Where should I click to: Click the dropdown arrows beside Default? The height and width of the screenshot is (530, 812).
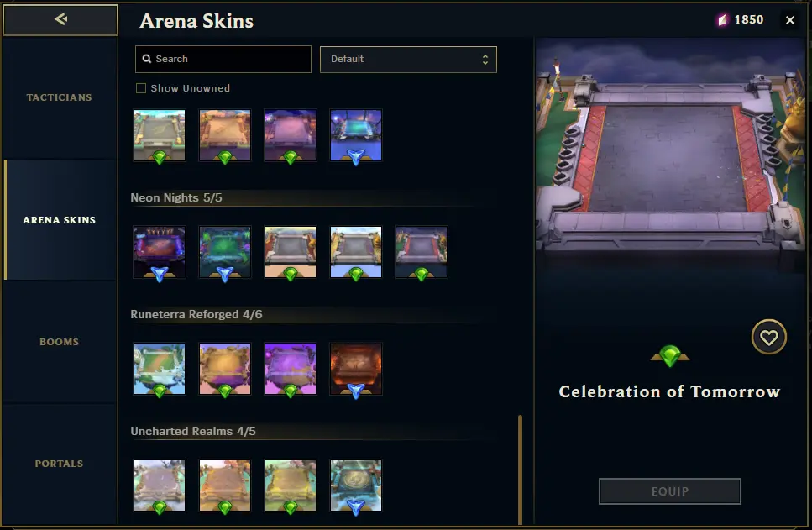coord(485,59)
